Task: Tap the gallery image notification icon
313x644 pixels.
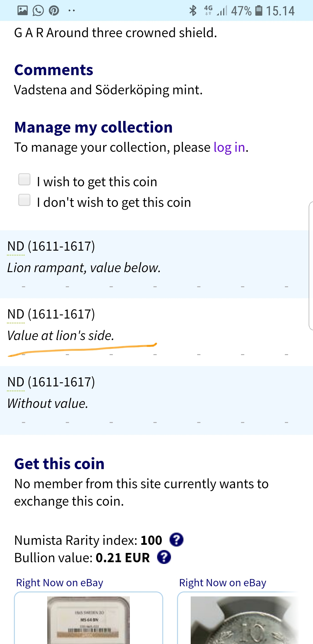Action: pyautogui.click(x=22, y=11)
